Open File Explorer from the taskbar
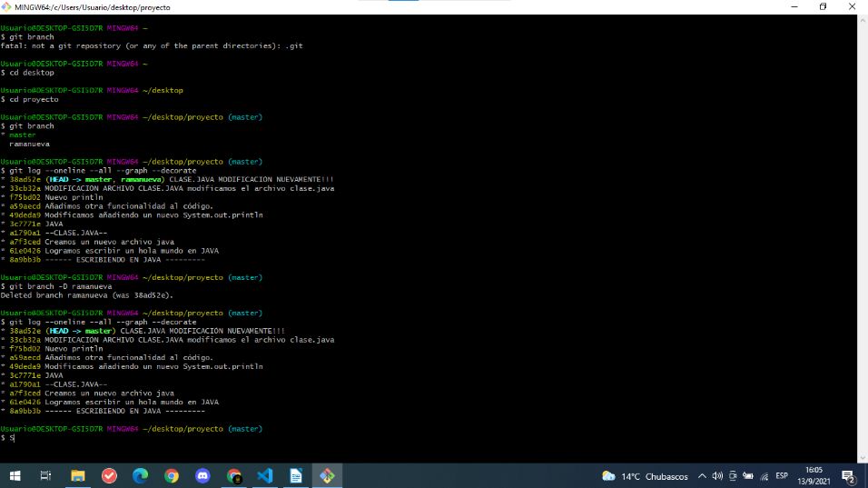Screen dimensions: 868x488 point(77,476)
